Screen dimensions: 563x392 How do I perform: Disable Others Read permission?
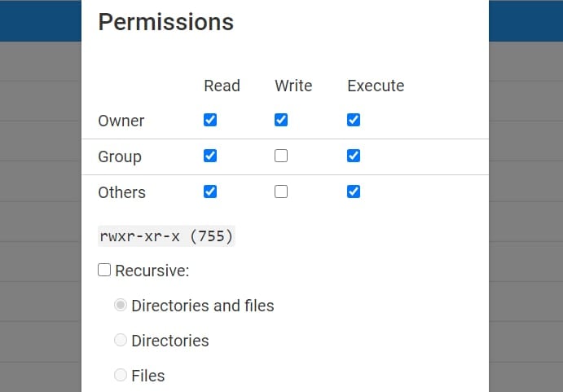(210, 192)
